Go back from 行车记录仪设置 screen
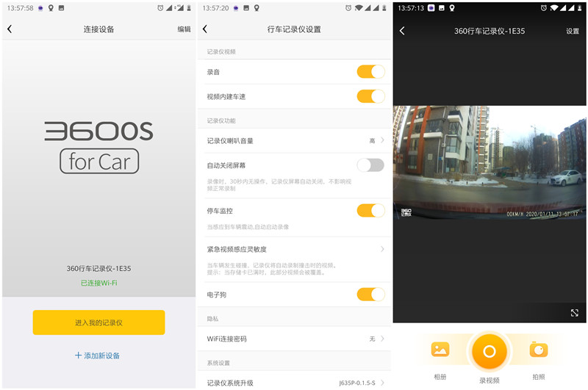Image resolution: width=588 pixels, height=390 pixels. 205,29
